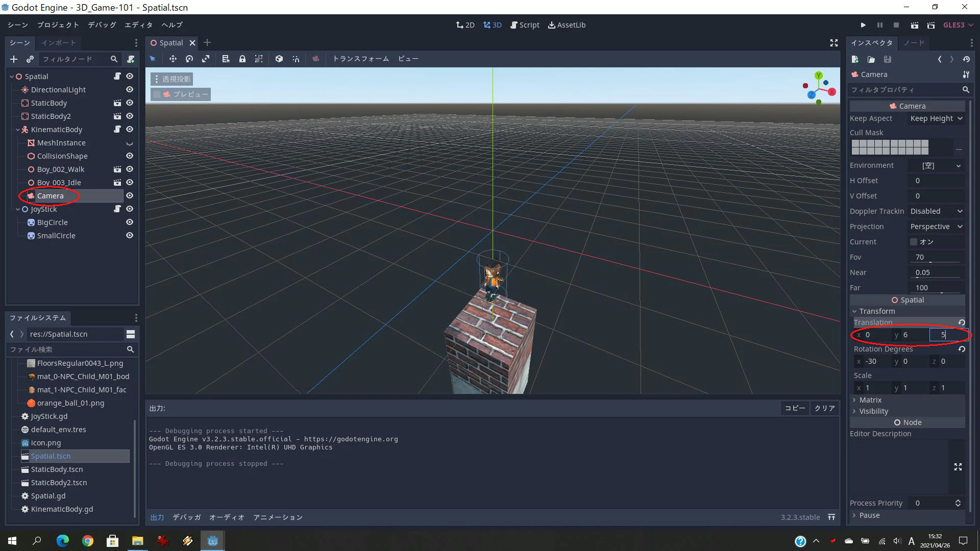The height and width of the screenshot is (551, 980).
Task: Adjust the Far value slider
Action: [936, 293]
